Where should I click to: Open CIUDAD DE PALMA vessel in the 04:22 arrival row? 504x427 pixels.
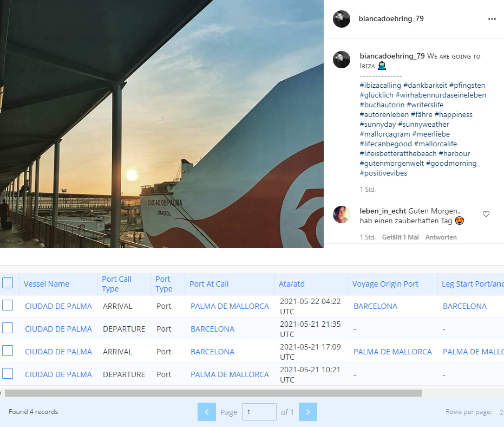(58, 306)
